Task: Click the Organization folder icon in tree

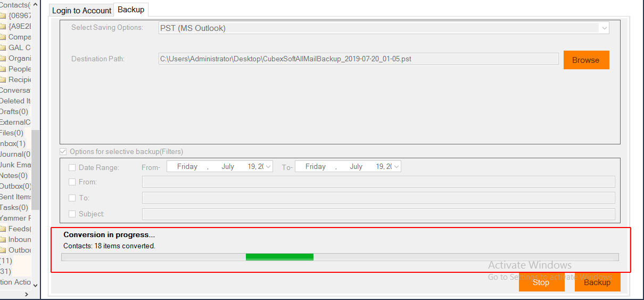Action: (x=3, y=59)
